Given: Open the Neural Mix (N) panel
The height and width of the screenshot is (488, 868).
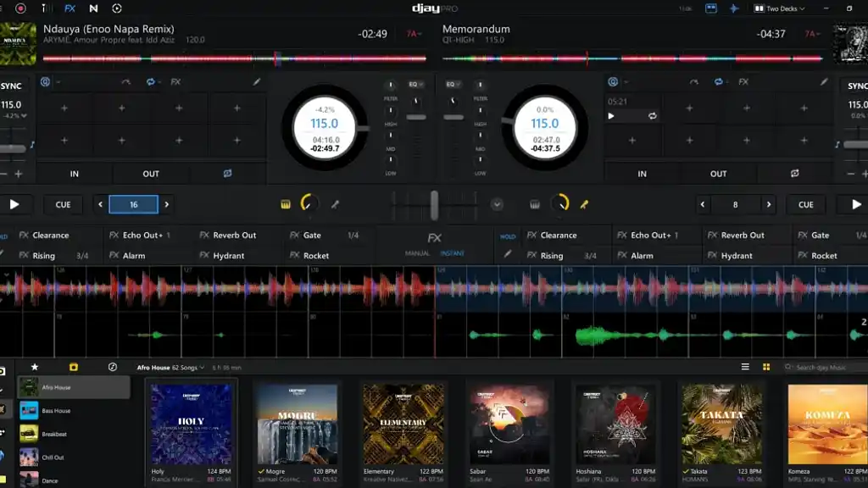Looking at the screenshot, I should pos(93,8).
